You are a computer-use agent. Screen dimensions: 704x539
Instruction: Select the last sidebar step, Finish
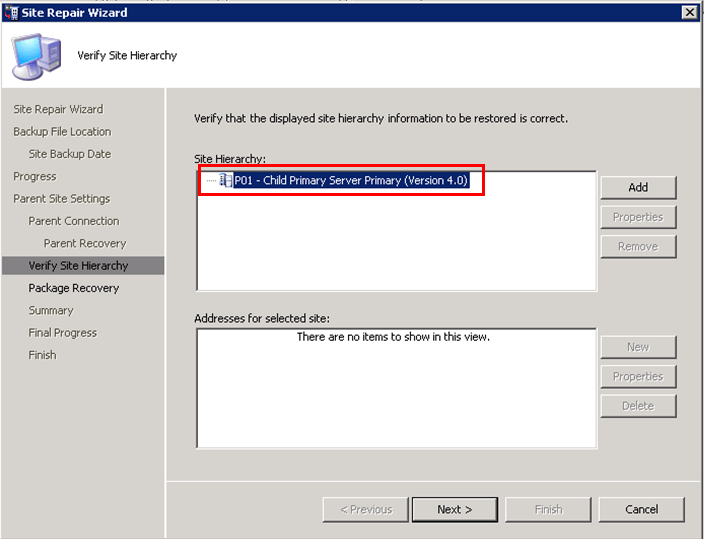[x=42, y=355]
